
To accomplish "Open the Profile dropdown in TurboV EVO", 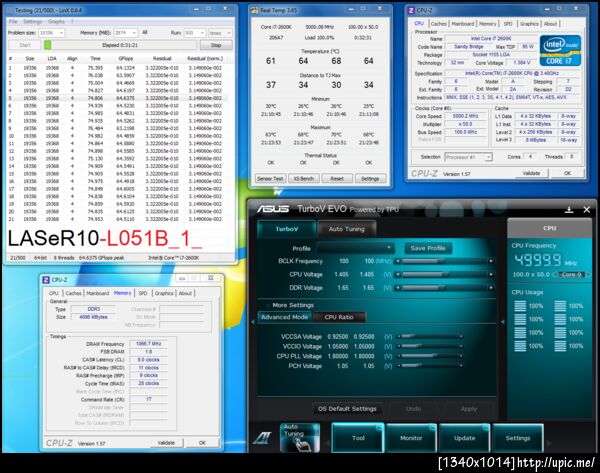I will [x=355, y=248].
